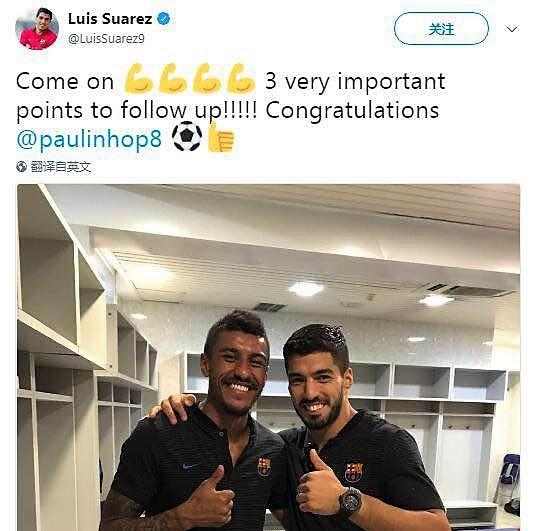The image size is (534, 531).
Task: Click the 关注 follow button
Action: point(441,29)
